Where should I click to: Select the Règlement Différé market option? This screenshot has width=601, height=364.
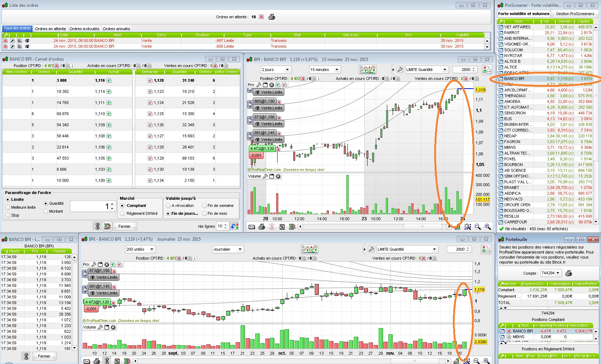pyautogui.click(x=122, y=213)
